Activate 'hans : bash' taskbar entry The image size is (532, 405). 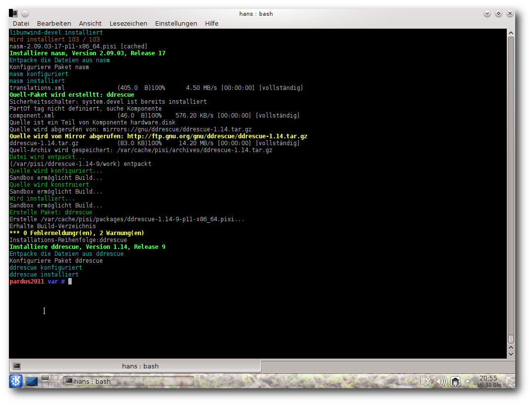click(128, 382)
